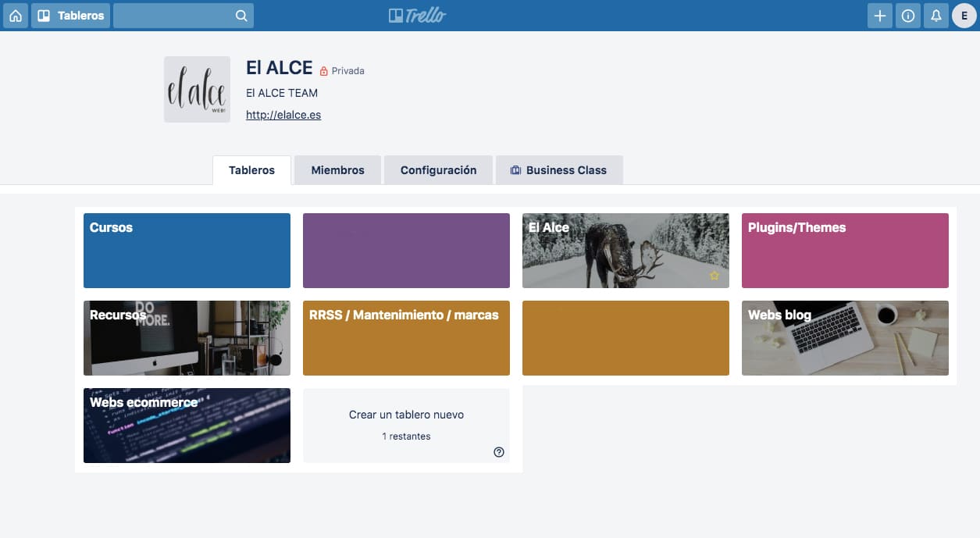This screenshot has height=538, width=980.
Task: Open the Webs ecommerce board
Action: pyautogui.click(x=187, y=426)
